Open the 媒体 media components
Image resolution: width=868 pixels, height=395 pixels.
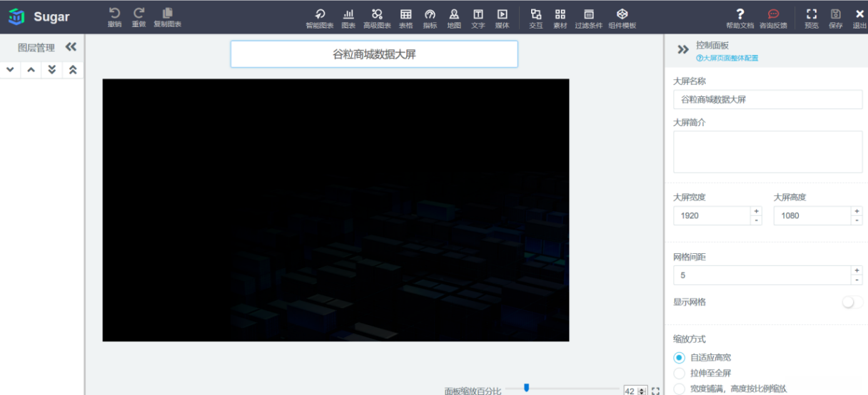[503, 19]
